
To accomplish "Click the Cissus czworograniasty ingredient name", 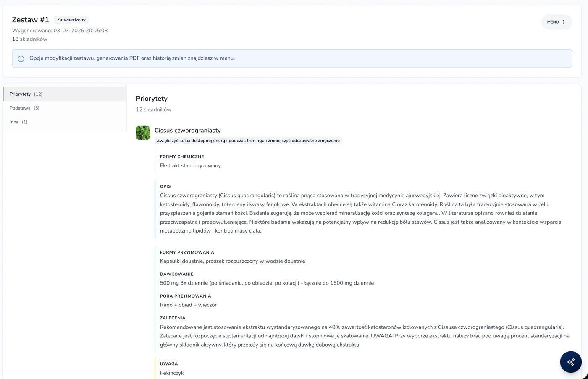I will pos(188,131).
